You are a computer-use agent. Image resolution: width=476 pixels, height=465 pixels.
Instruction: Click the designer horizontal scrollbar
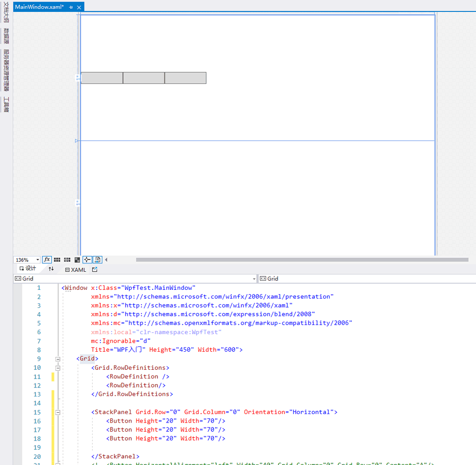pos(302,260)
